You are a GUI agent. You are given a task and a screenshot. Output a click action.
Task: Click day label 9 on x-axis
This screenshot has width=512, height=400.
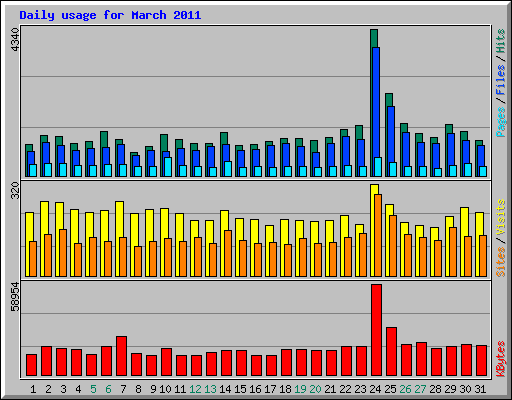153,389
